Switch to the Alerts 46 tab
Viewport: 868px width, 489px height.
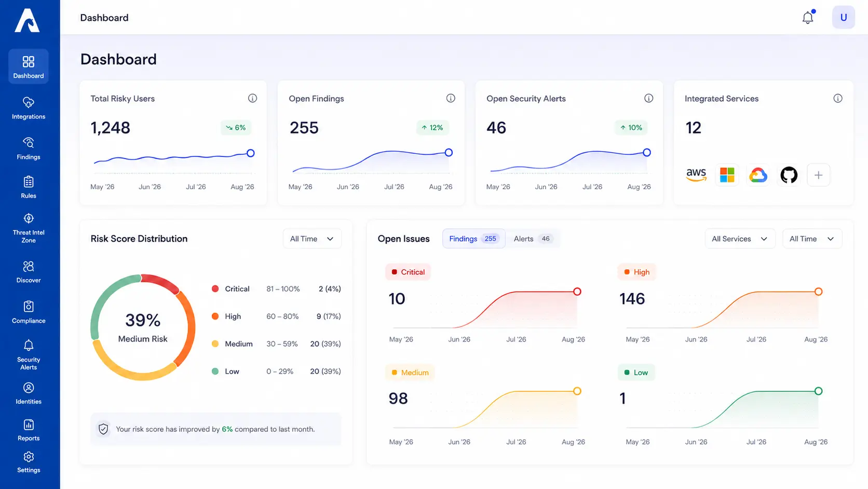point(532,239)
